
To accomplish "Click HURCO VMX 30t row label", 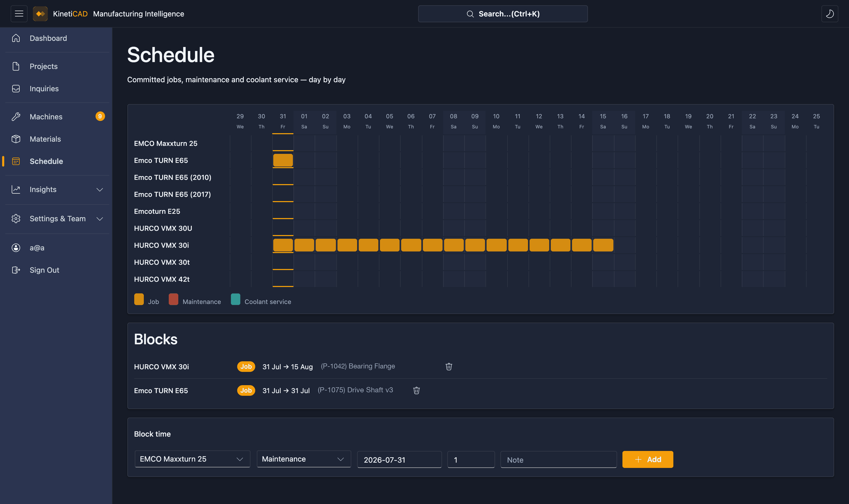I will pyautogui.click(x=162, y=262).
